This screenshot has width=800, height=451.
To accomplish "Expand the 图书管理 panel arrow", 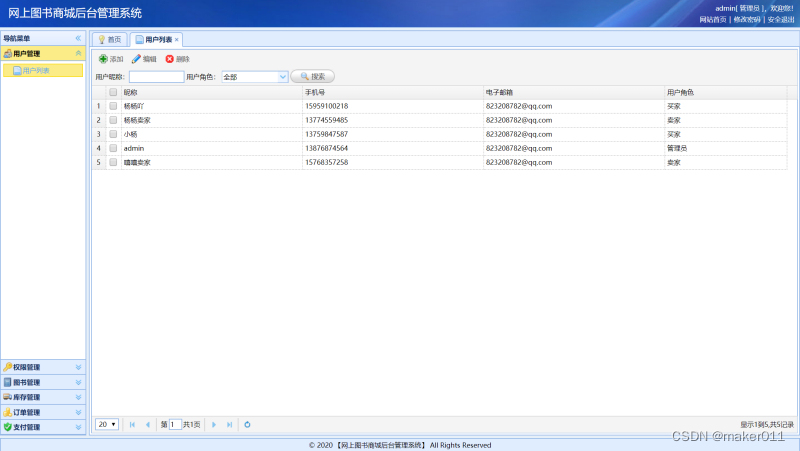I will [x=78, y=382].
